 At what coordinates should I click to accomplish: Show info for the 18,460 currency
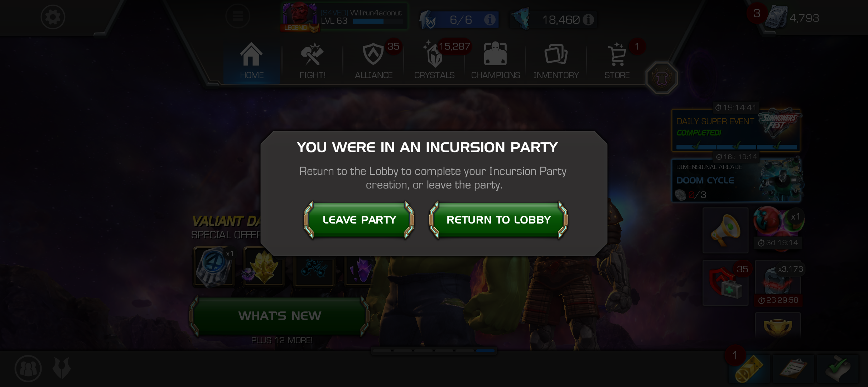[x=588, y=19]
